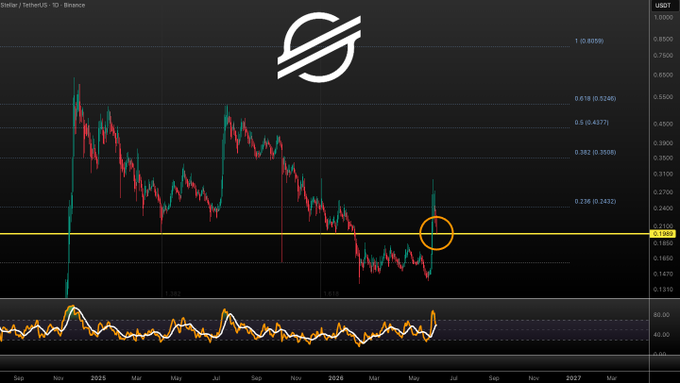Click the Stellar / TetherUS chart title
The width and height of the screenshot is (680, 383).
42,5
